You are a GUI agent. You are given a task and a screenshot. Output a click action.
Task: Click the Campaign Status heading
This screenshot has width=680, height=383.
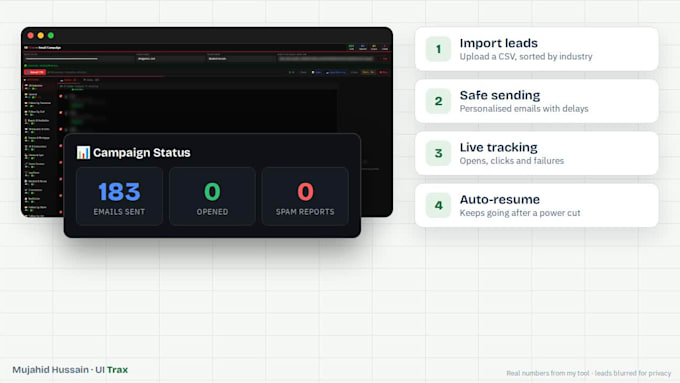click(141, 153)
